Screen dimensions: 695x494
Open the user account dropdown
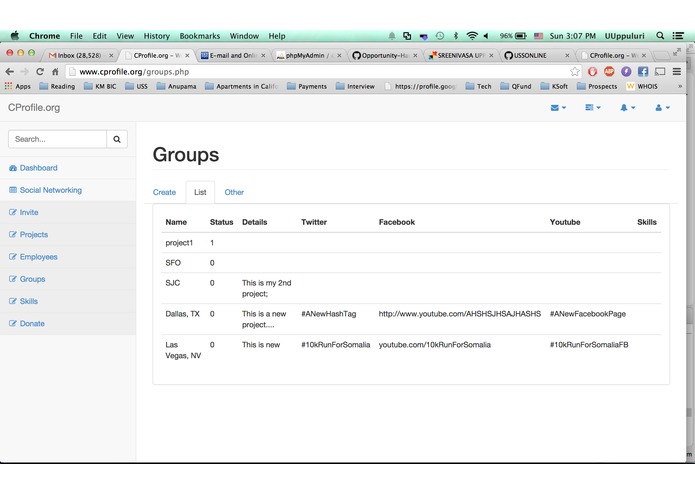(x=662, y=108)
